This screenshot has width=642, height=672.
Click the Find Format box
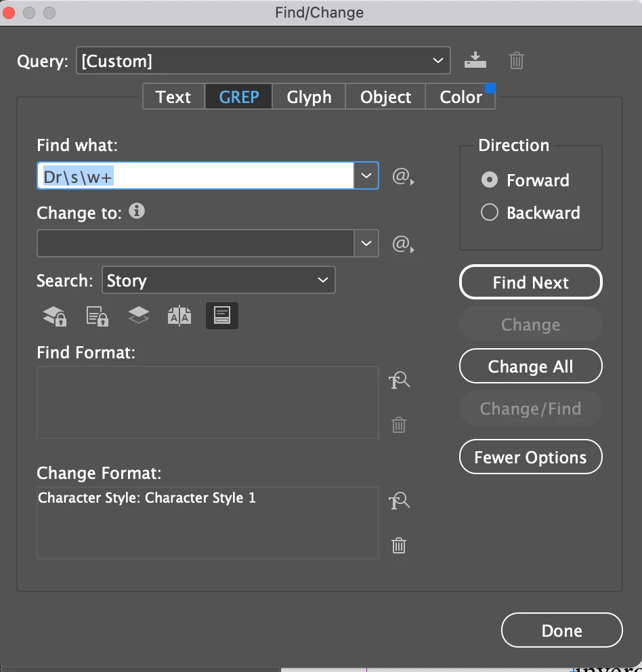(208, 402)
